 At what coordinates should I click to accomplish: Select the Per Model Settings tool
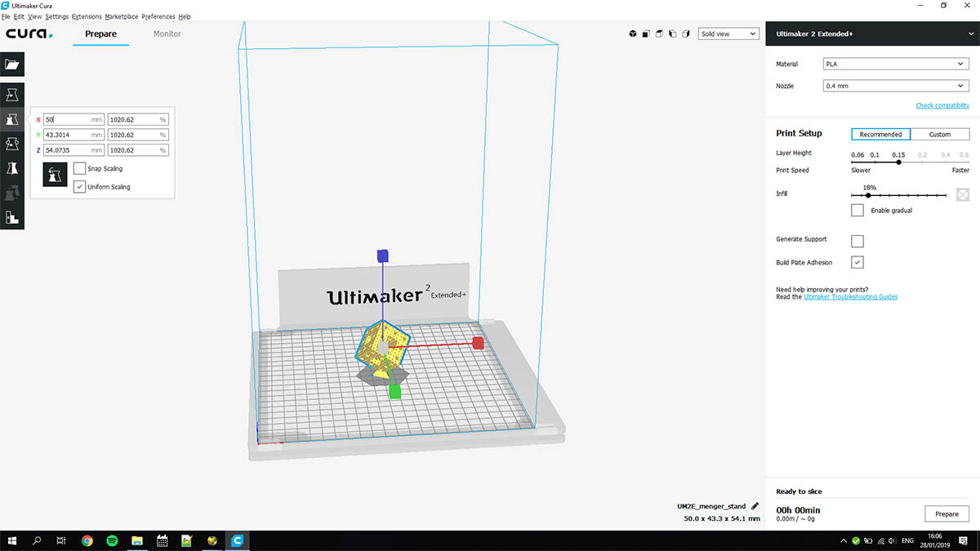[12, 193]
